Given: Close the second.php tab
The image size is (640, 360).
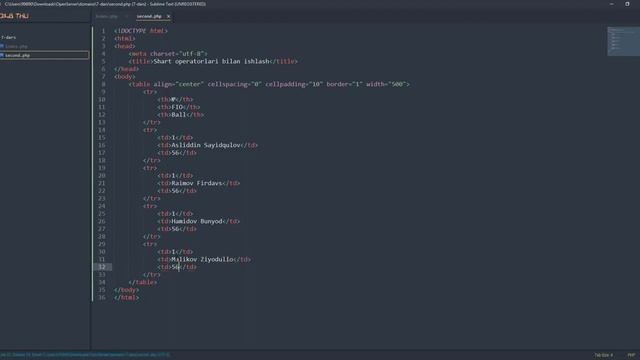Looking at the screenshot, I should pos(168,16).
